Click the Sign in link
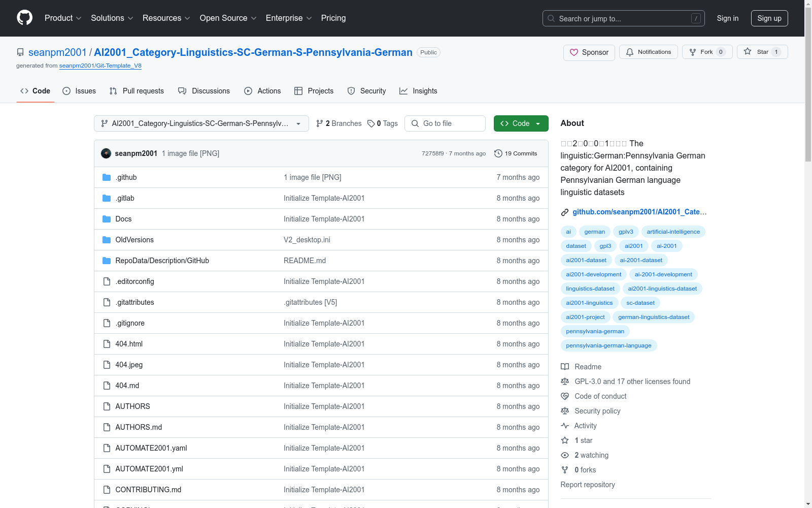The image size is (812, 508). [728, 18]
